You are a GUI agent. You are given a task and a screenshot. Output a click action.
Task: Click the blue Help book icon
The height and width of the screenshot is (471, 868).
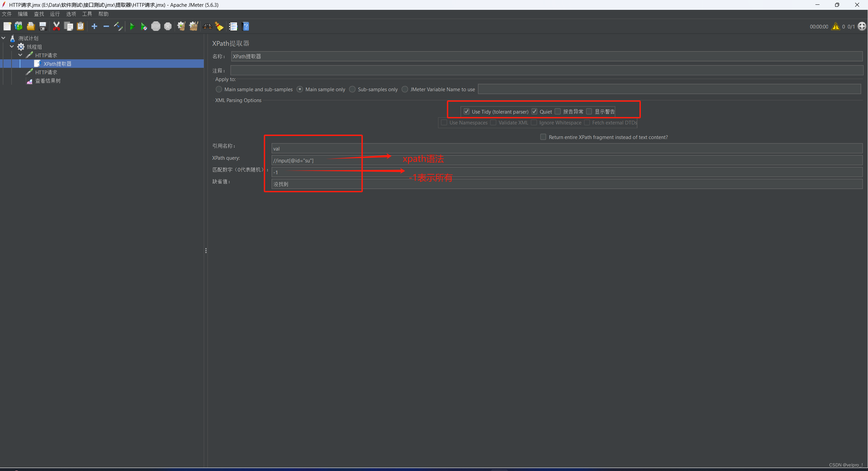point(246,26)
